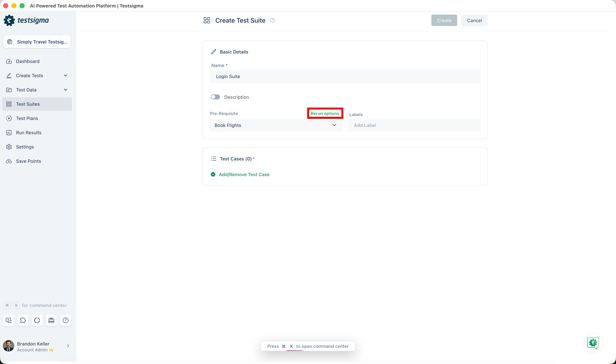The height and width of the screenshot is (364, 616).
Task: Click the circular usage icon in bottom toolbar
Action: (x=37, y=320)
